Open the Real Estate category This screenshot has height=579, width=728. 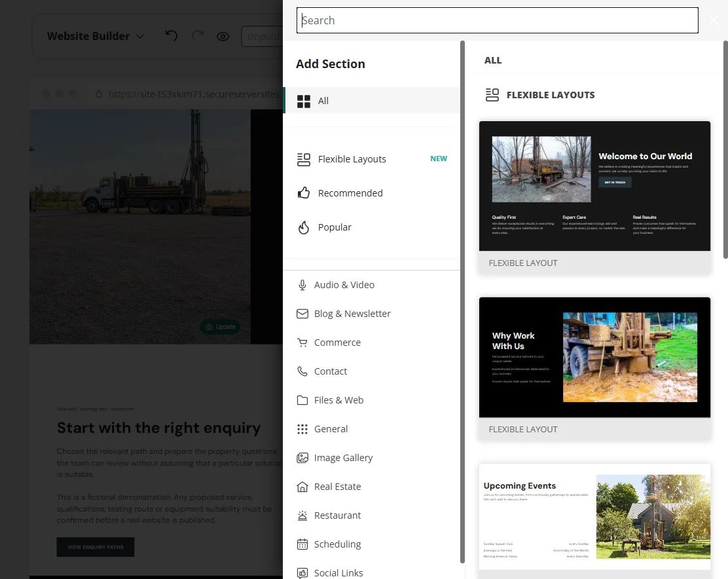click(x=371, y=487)
